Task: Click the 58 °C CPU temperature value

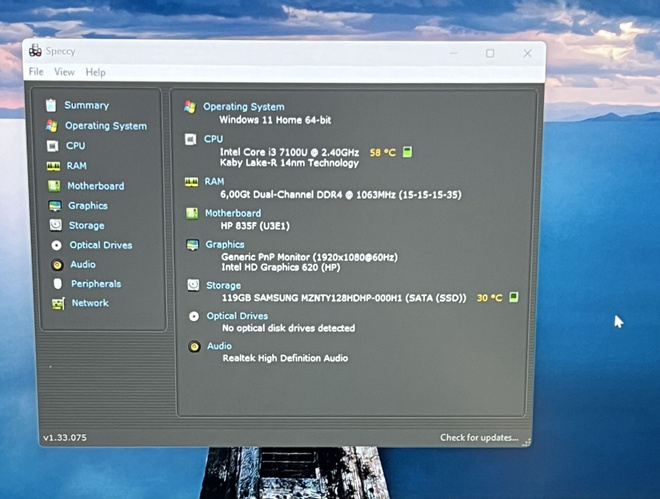Action: point(383,152)
